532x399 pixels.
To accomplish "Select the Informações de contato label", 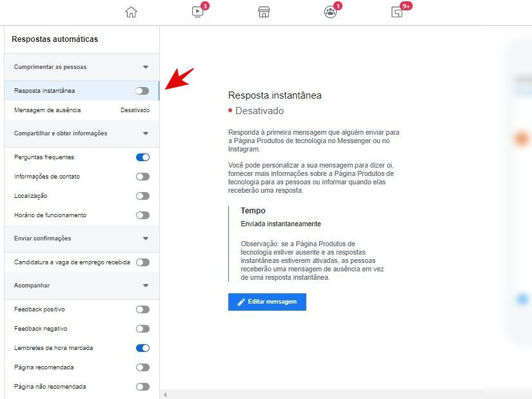I will pos(47,177).
